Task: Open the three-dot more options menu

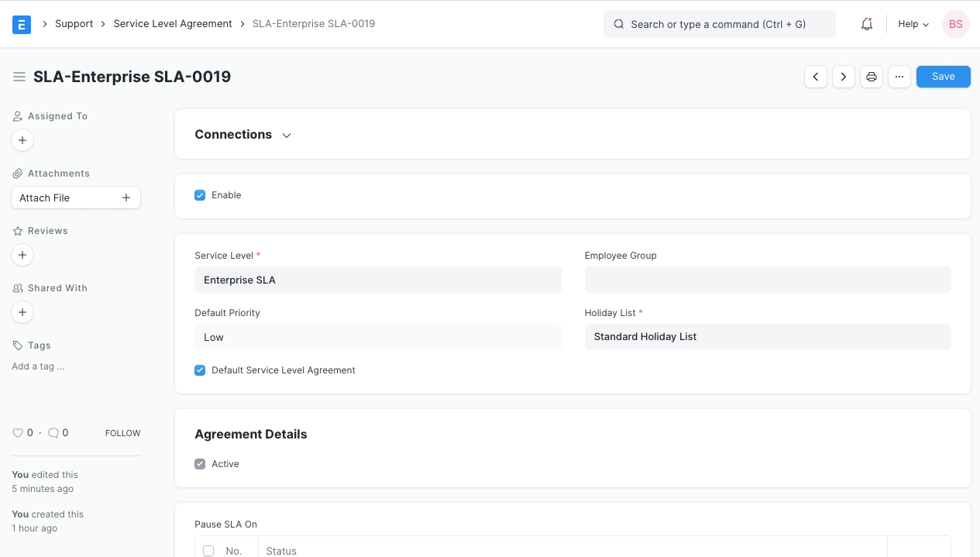Action: click(x=899, y=77)
